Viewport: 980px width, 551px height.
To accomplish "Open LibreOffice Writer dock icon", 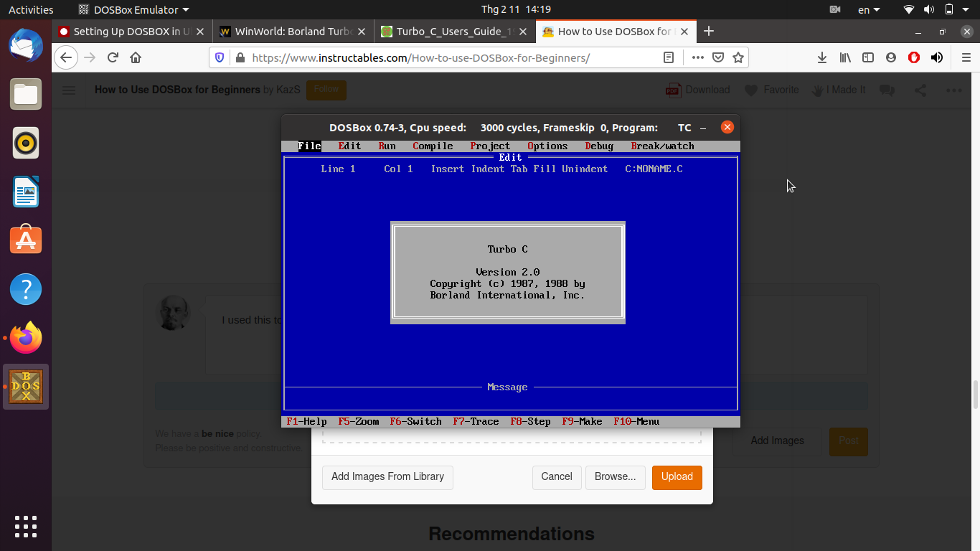I will click(x=26, y=192).
